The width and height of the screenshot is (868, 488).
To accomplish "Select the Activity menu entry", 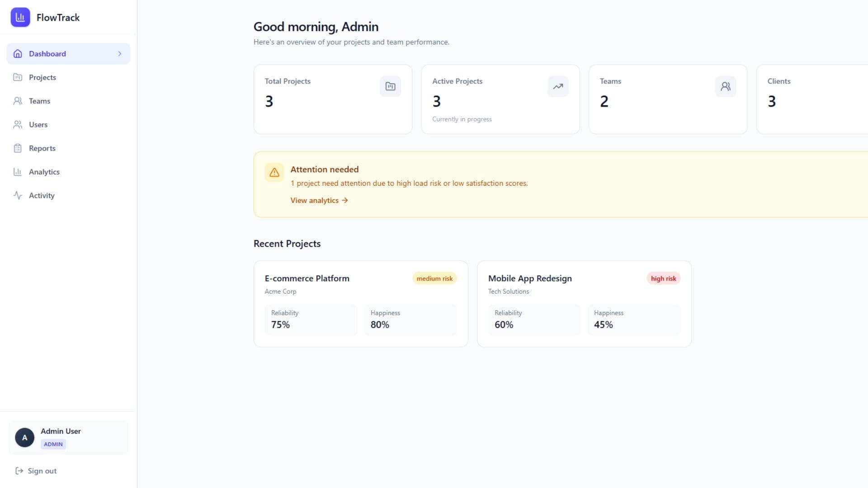I will point(68,195).
